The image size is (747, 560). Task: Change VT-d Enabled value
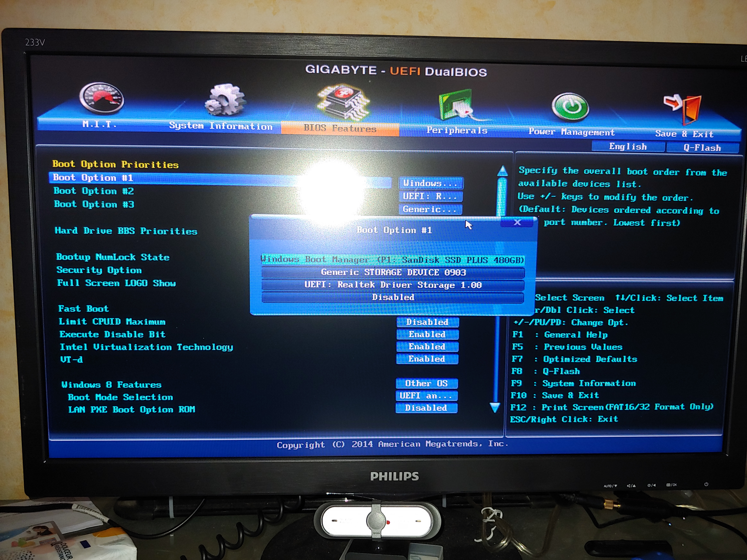tap(427, 359)
